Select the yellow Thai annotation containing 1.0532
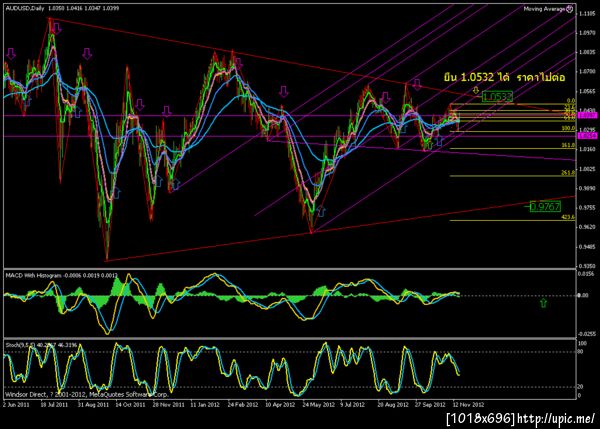Viewport: 600px width, 429px height. [504, 77]
